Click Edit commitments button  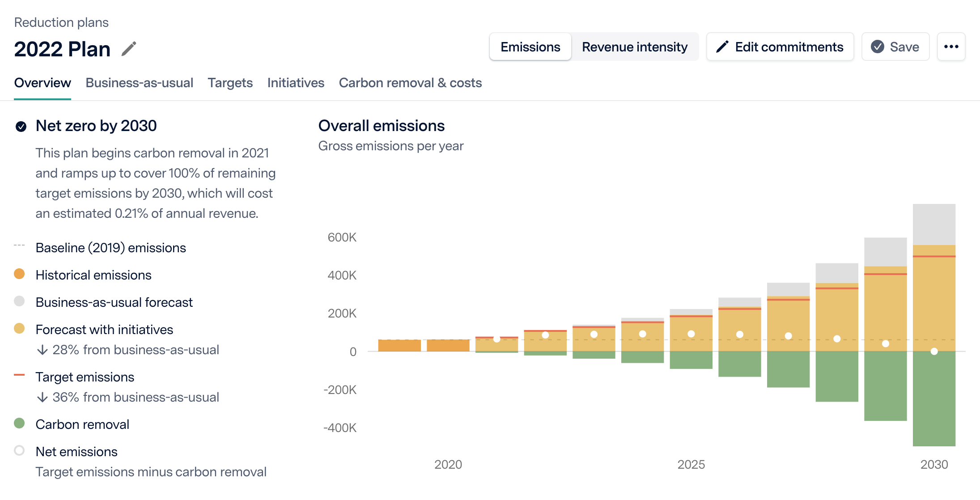(780, 47)
